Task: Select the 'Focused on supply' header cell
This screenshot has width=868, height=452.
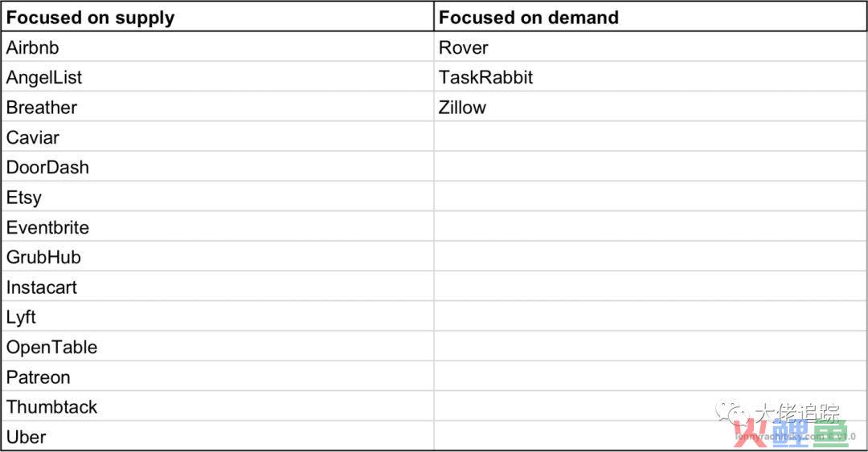Action: coord(217,17)
